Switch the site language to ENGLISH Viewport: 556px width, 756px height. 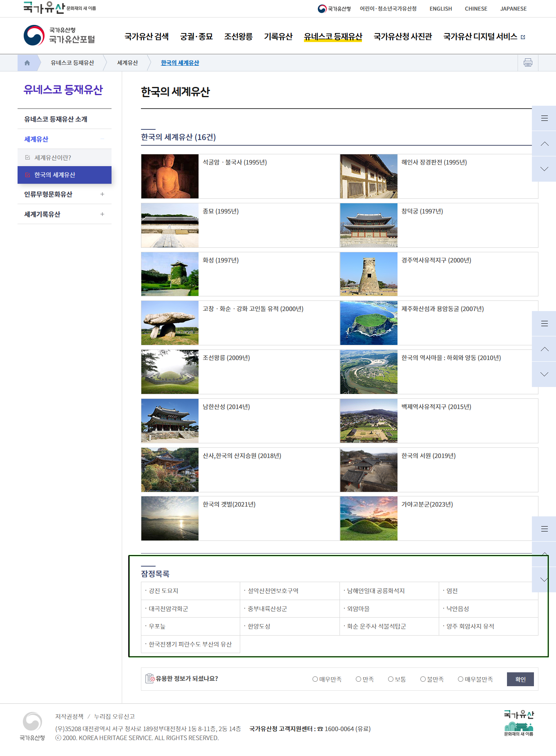(x=440, y=9)
